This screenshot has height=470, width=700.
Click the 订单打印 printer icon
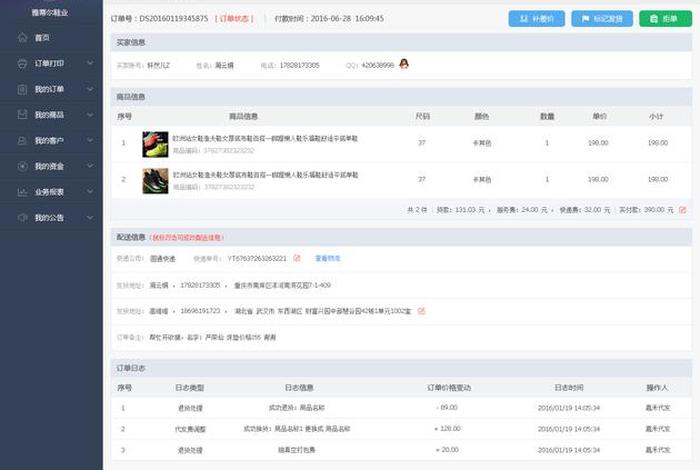[x=22, y=63]
